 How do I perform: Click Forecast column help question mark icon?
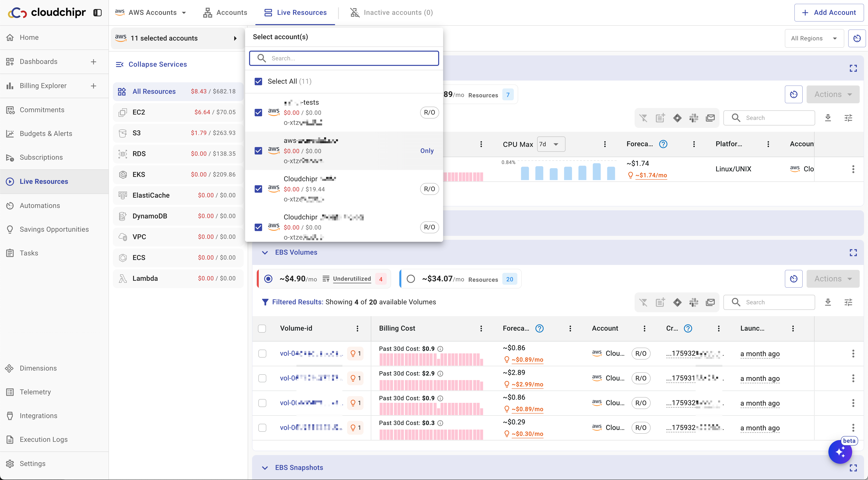point(539,328)
